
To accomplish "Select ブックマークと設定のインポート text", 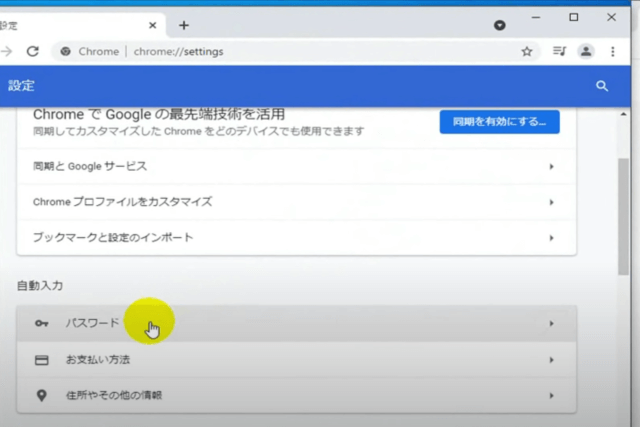I will point(113,237).
